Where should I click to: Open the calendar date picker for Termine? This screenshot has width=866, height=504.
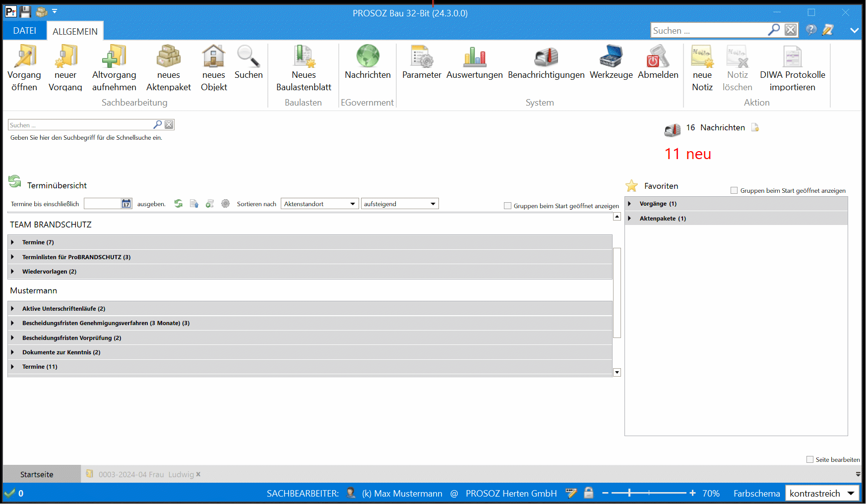click(x=126, y=204)
